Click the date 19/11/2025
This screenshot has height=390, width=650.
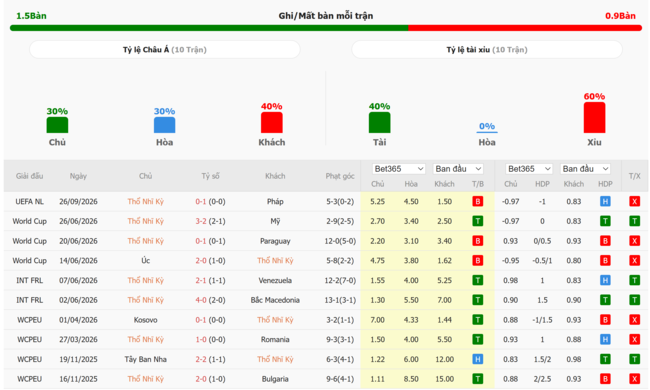(78, 359)
